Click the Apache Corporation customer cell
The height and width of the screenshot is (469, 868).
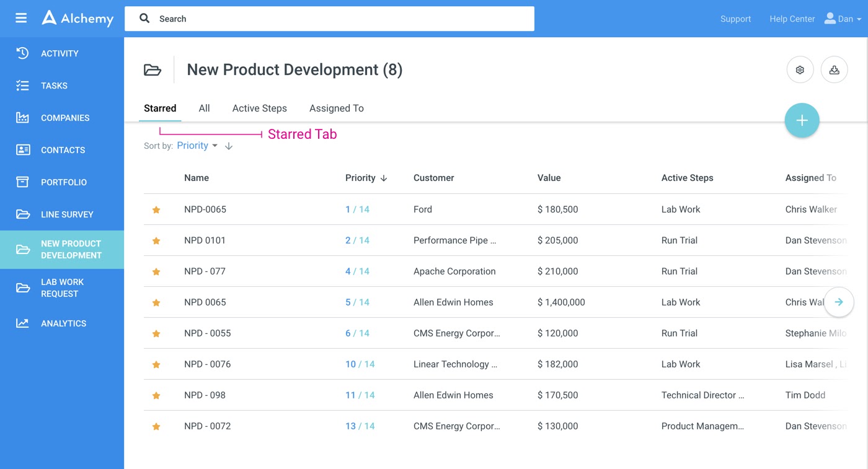coord(454,271)
